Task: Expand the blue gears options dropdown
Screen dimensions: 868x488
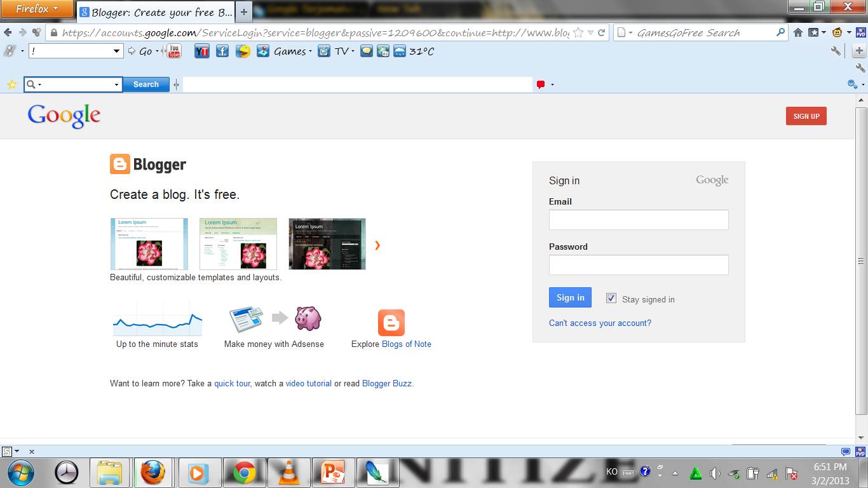Action: [x=864, y=85]
